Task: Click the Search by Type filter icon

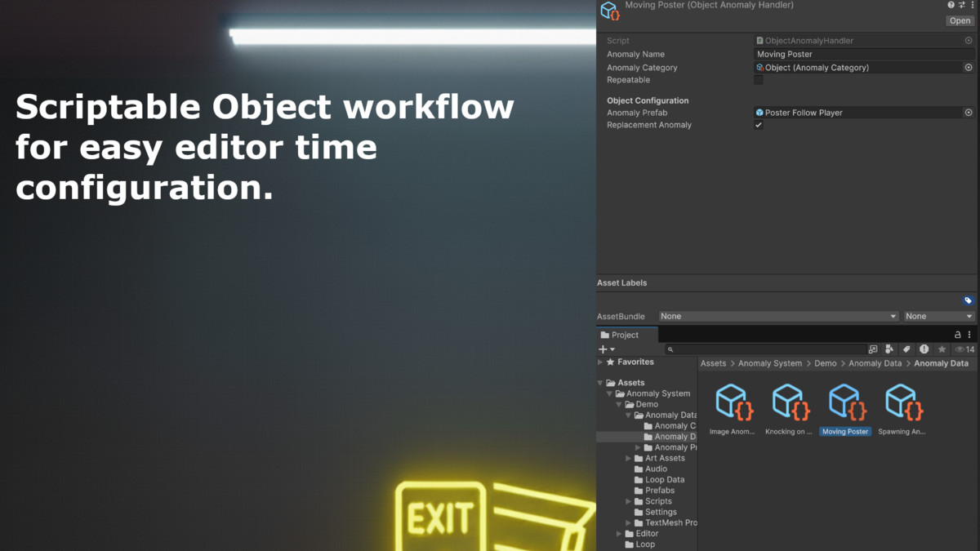Action: 889,349
